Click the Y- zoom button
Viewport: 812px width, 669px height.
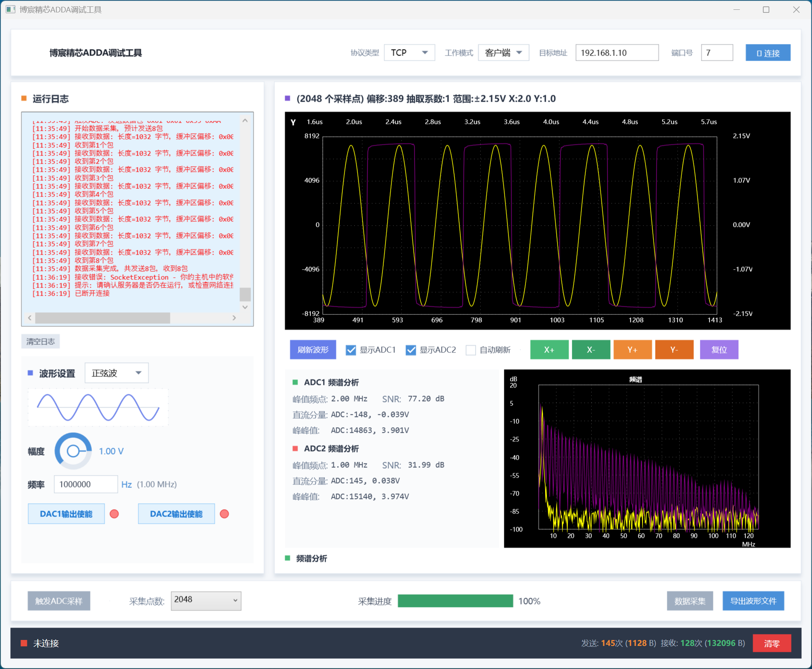[x=675, y=350]
